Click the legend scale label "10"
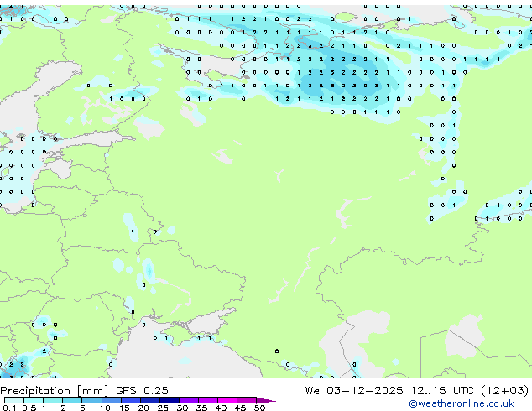 tap(105, 408)
